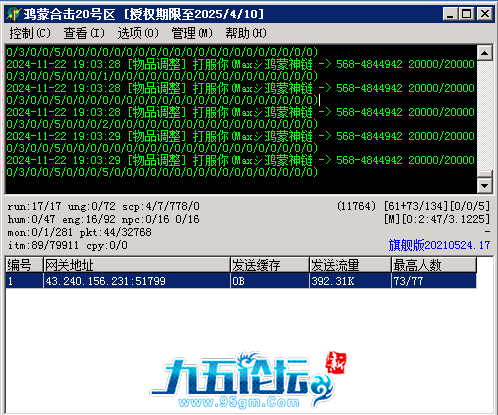This screenshot has height=415, width=498.
Task: Open the 控制(C) menu
Action: coord(30,33)
